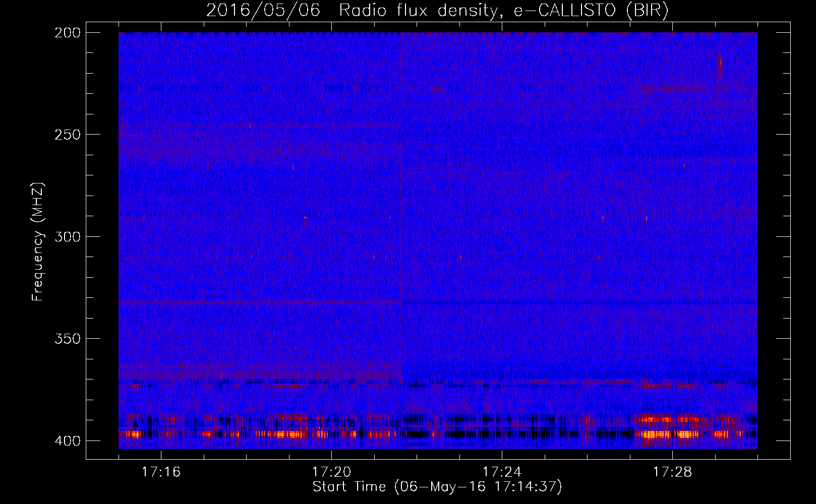Click the "Start Time (06-May-16 17:14:37)" label
This screenshot has width=816, height=504.
point(437,487)
